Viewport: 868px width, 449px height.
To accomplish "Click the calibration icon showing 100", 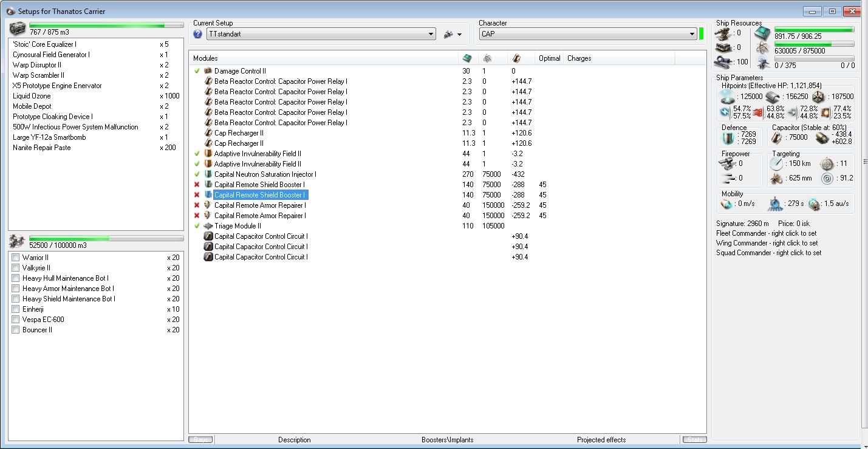I will tap(723, 61).
